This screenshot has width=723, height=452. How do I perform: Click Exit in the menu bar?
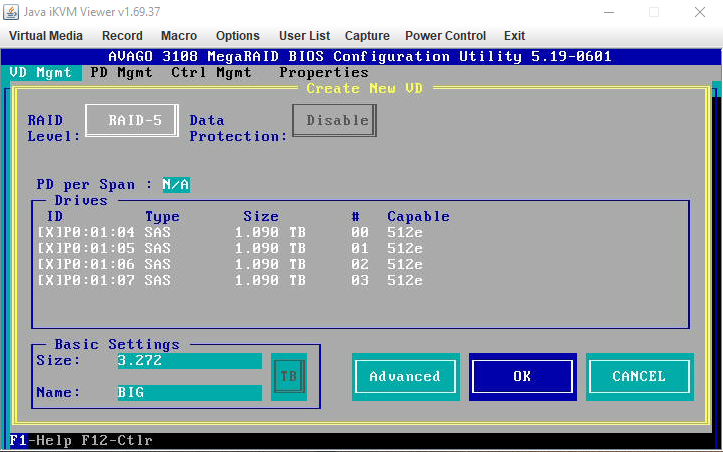point(515,36)
